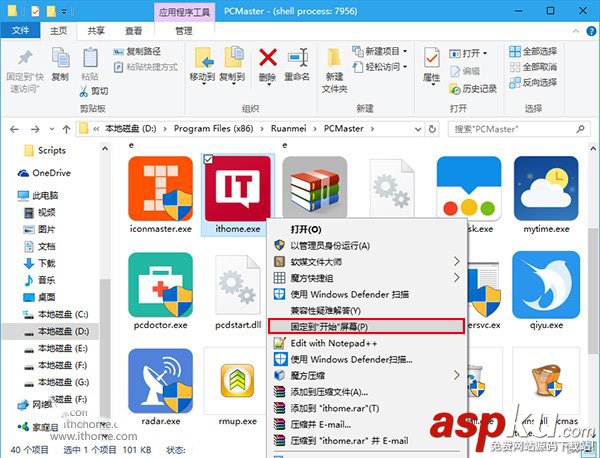
Task: Select the qiyu.exe dolphin icon
Action: 546,285
